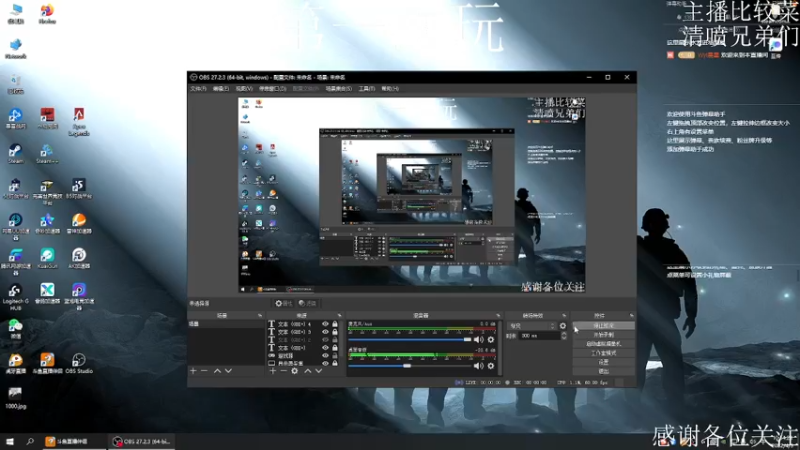Toggle the lock on the 文本 (GDI+) 2 source
The height and width of the screenshot is (450, 800).
click(x=335, y=340)
